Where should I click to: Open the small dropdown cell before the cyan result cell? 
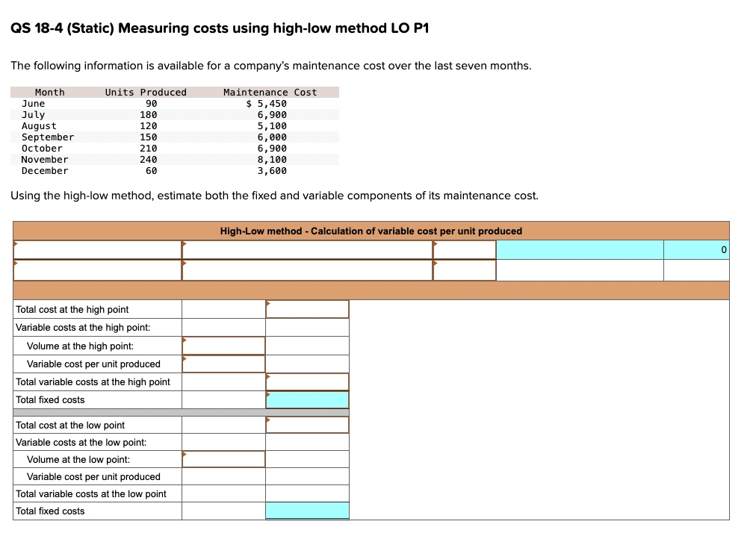pos(464,249)
